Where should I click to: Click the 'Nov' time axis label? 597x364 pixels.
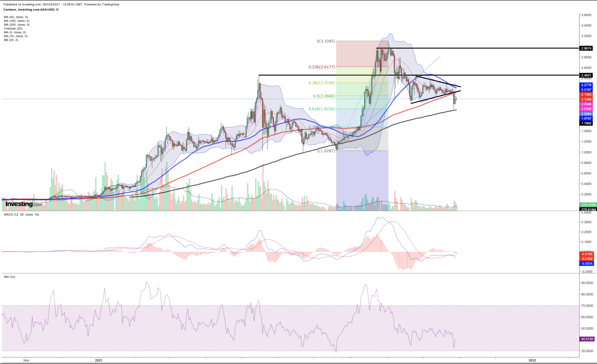click(x=26, y=360)
